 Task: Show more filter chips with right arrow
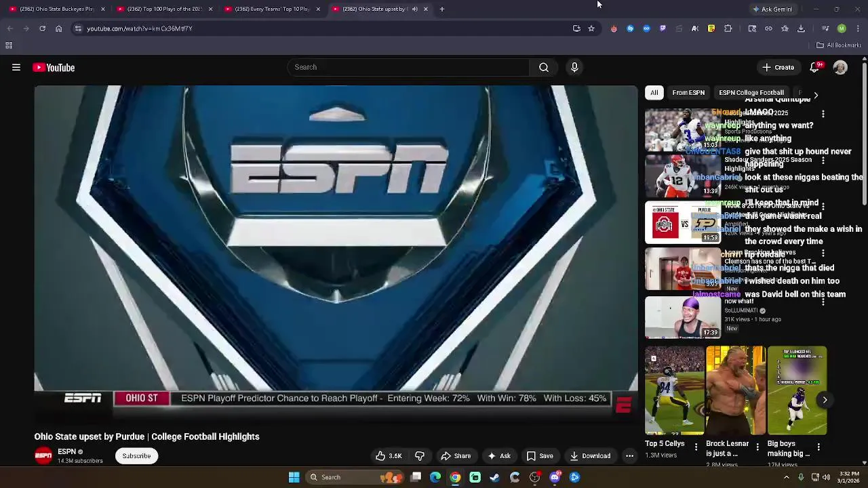point(816,95)
